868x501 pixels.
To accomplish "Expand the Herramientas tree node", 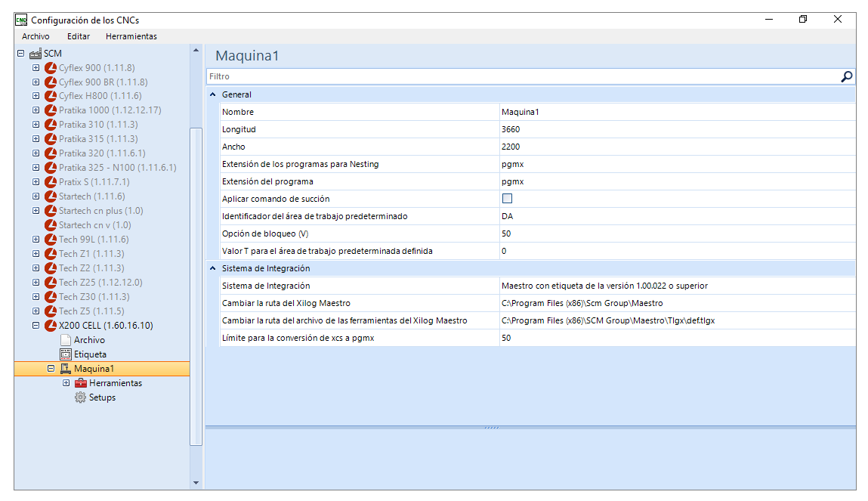I will (x=66, y=383).
